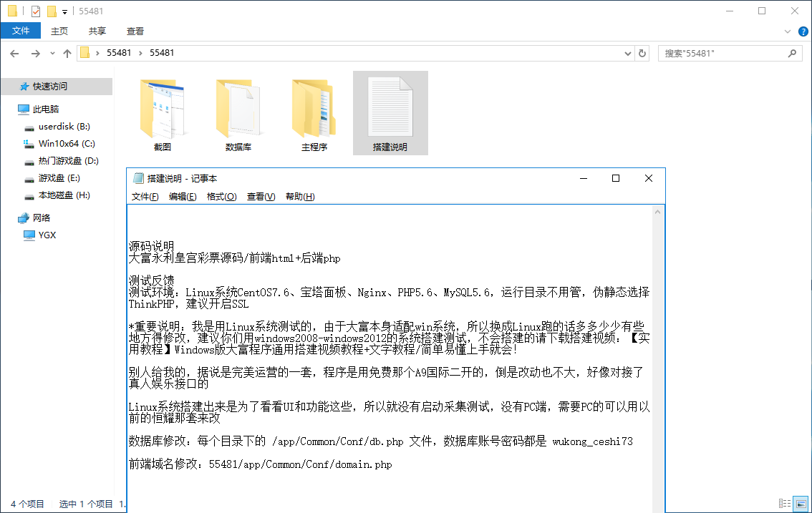The width and height of the screenshot is (812, 513).
Task: Select 此电脑 in the navigation pane
Action: tap(46, 109)
